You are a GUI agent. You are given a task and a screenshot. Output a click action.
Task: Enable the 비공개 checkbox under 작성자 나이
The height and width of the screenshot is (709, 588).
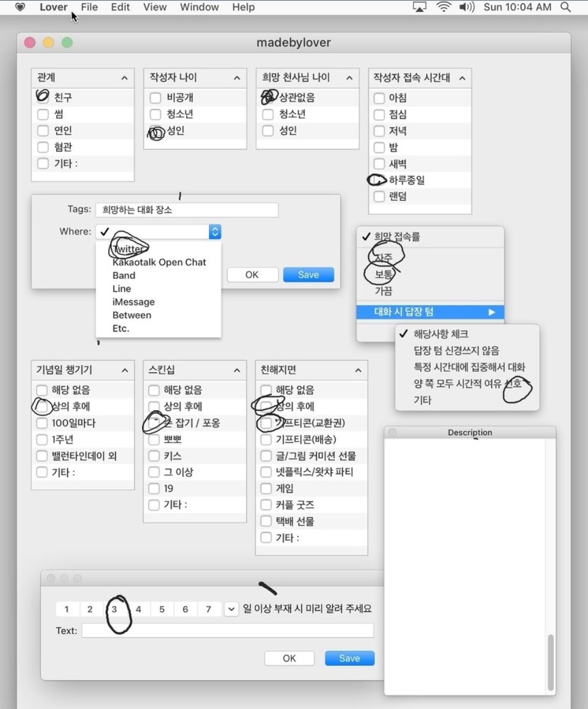[155, 98]
